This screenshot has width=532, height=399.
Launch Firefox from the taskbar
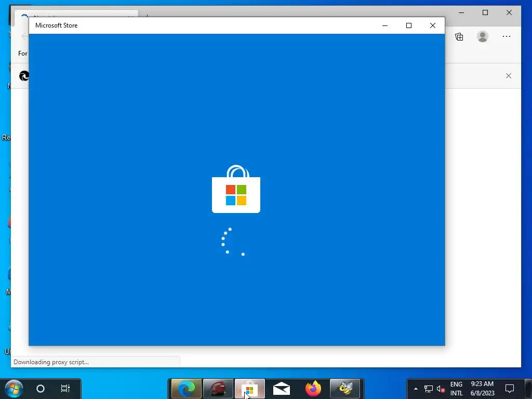coord(313,389)
